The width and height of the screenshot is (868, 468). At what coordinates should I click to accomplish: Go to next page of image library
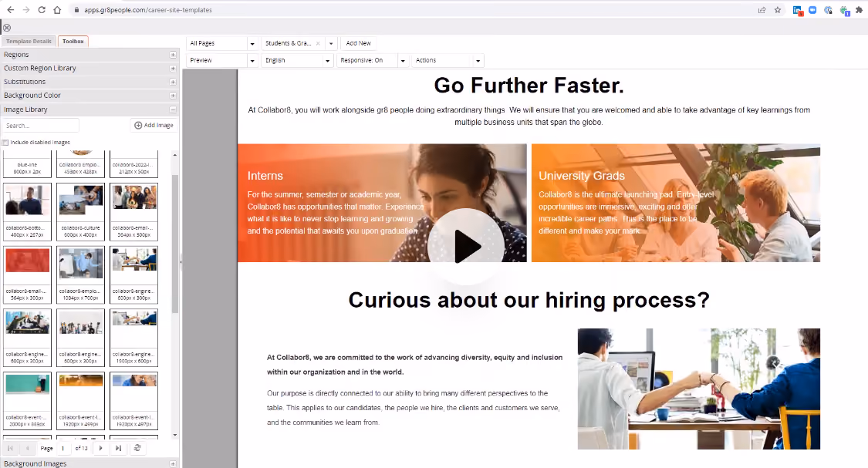tap(101, 448)
